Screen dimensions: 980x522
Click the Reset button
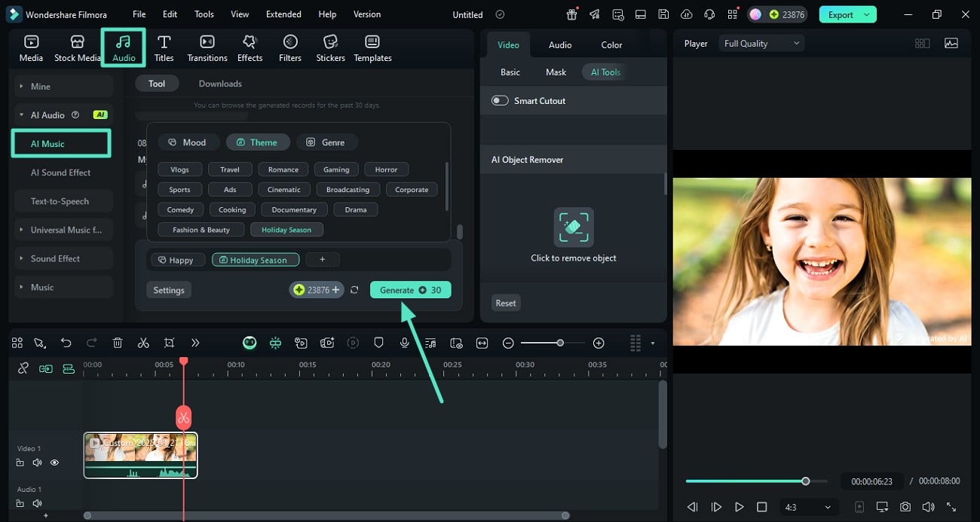click(x=506, y=303)
